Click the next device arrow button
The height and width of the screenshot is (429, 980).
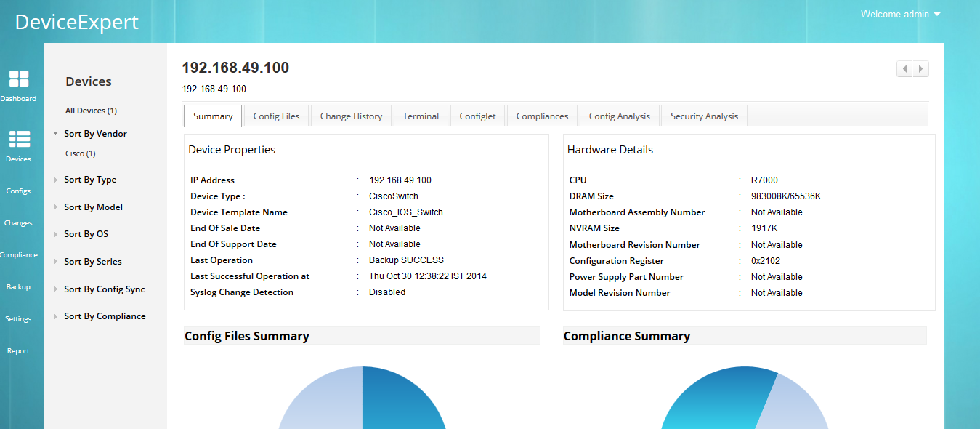pyautogui.click(x=920, y=68)
